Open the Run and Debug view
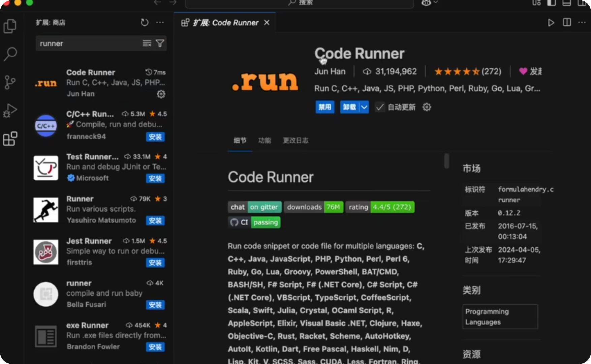Image resolution: width=591 pixels, height=364 pixels. tap(10, 110)
